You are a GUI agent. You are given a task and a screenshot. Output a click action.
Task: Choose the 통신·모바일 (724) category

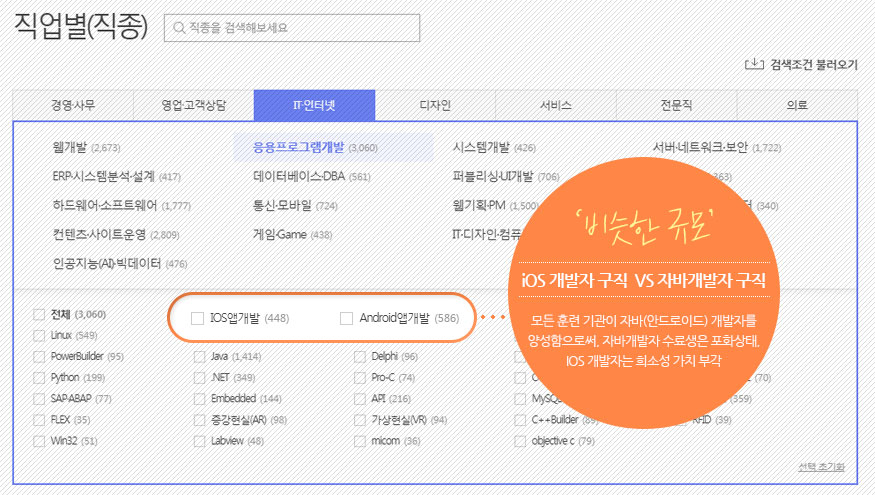pyautogui.click(x=295, y=206)
